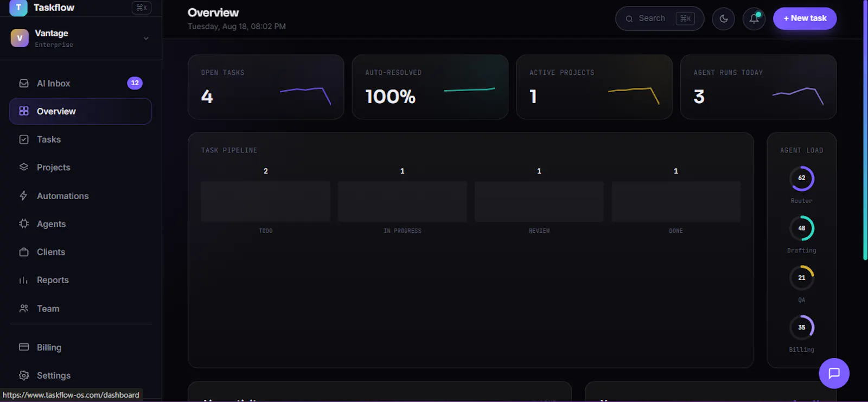Viewport: 868px width, 402px height.
Task: Click the Agents chip icon
Action: coord(24,224)
